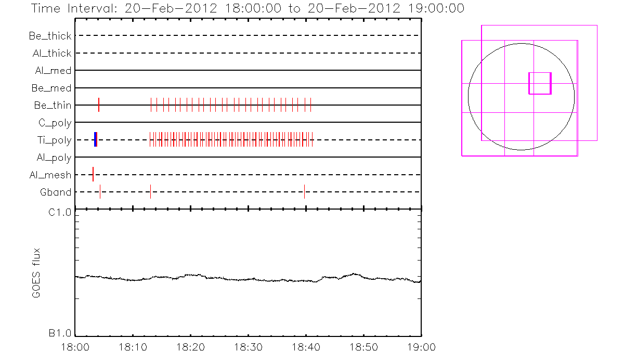Select the Al_poly filter label
This screenshot has height=364, width=624.
pyautogui.click(x=54, y=157)
